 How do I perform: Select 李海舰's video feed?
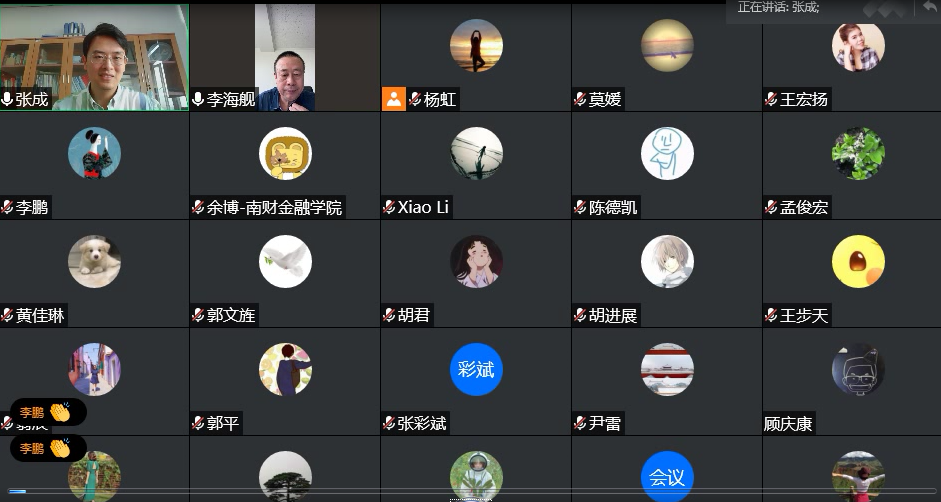click(x=285, y=58)
